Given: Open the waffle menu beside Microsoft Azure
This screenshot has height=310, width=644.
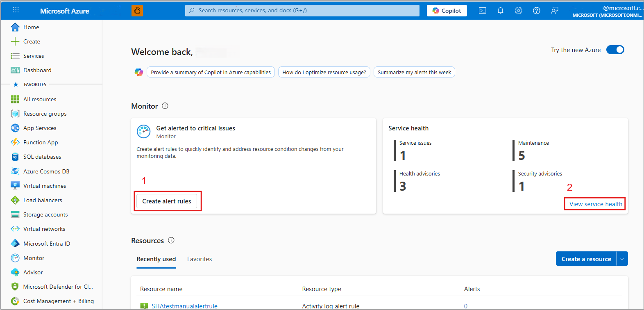Looking at the screenshot, I should [16, 10].
